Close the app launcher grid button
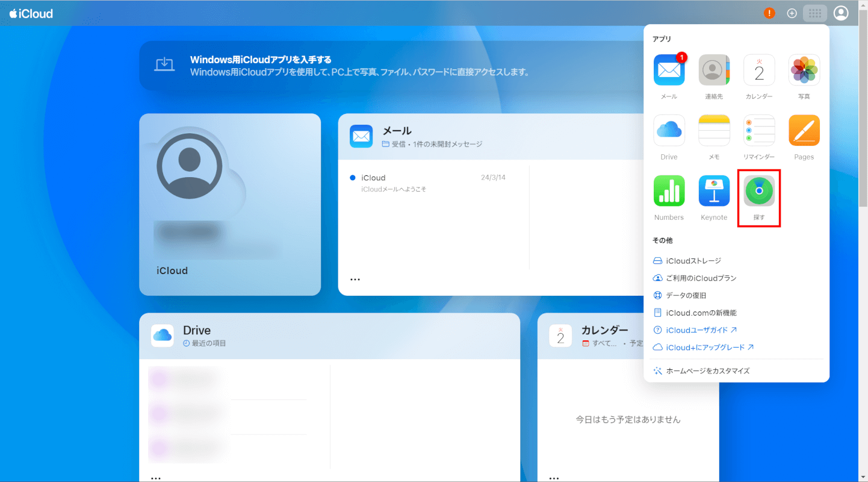 click(x=815, y=13)
